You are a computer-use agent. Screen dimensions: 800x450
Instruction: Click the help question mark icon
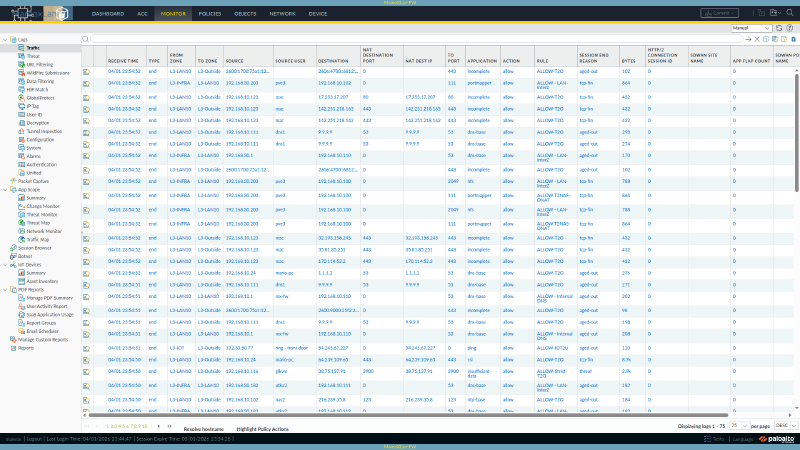tap(789, 28)
